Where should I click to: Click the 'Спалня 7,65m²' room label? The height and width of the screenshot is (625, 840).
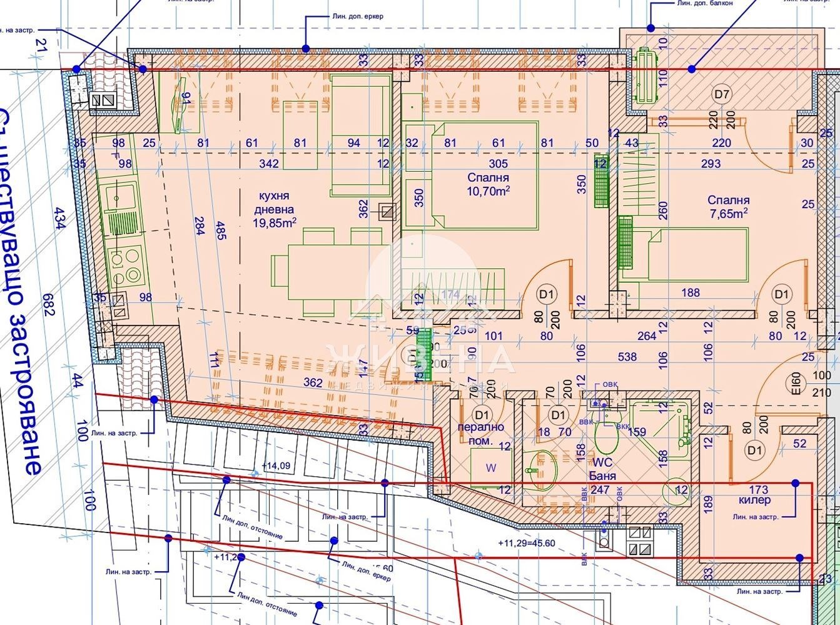(728, 207)
